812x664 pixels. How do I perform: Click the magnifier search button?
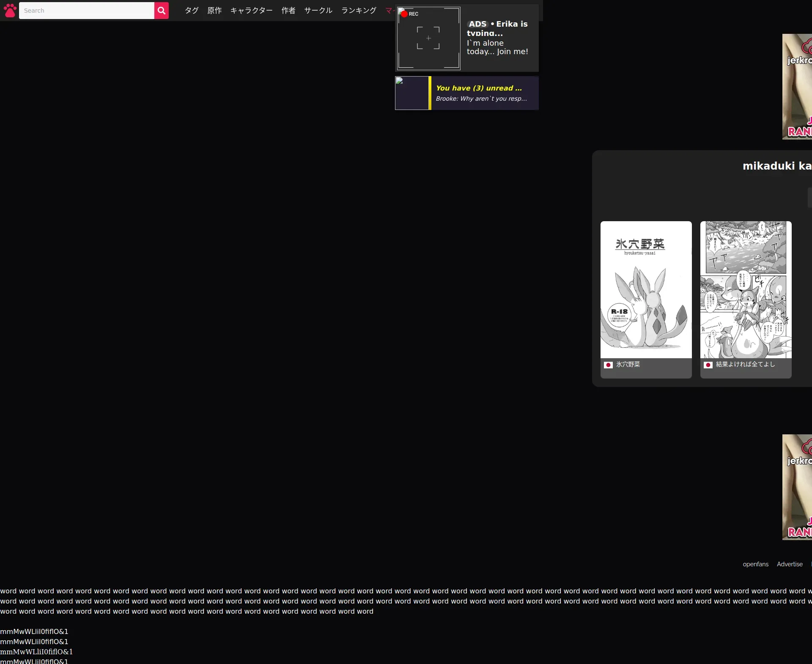(x=161, y=11)
